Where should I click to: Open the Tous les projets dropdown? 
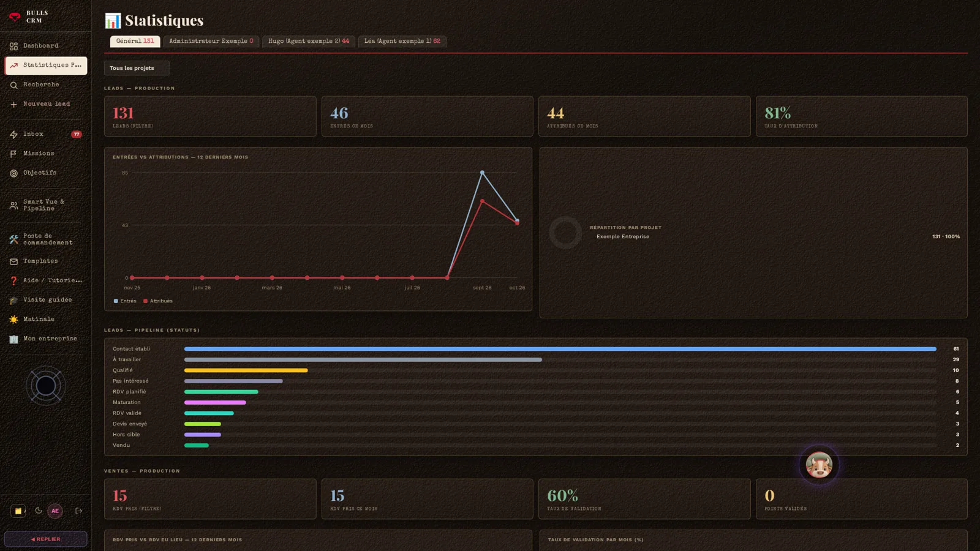click(x=137, y=68)
